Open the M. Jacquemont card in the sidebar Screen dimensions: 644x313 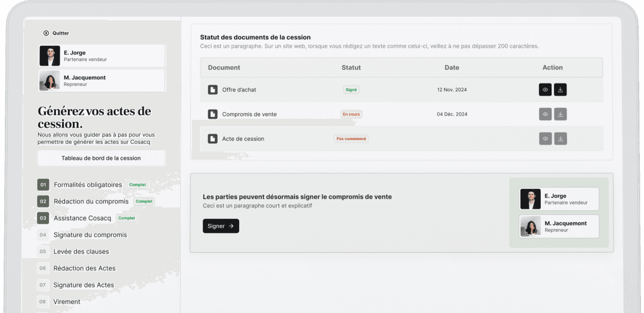point(102,80)
